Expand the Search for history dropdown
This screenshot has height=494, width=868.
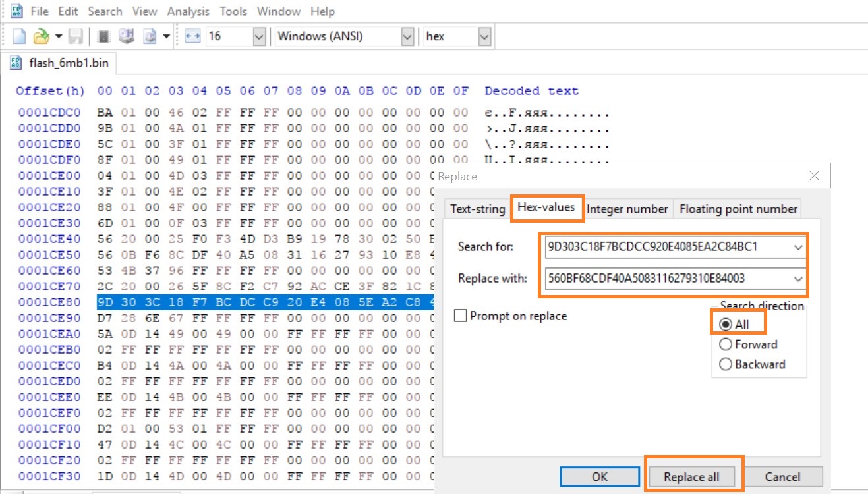(799, 248)
